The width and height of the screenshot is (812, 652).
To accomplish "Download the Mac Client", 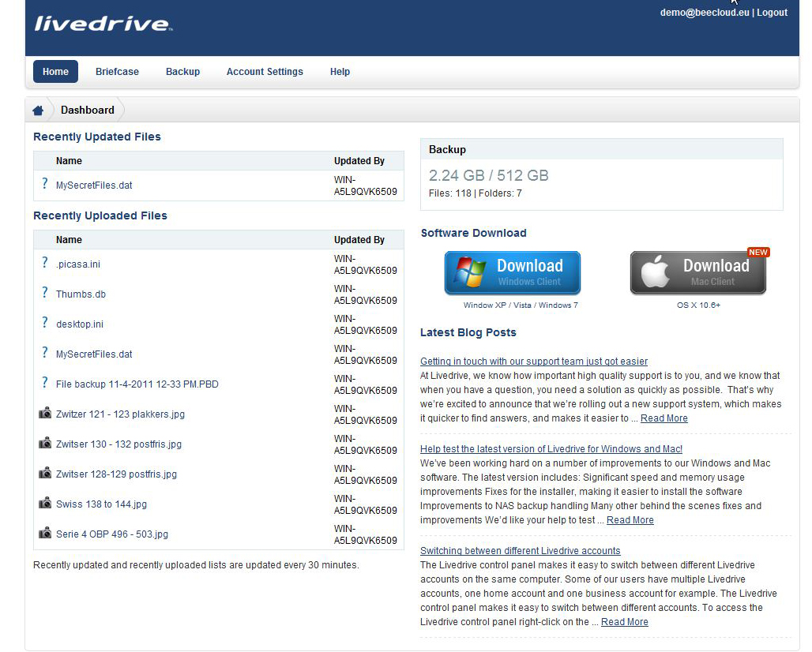I will 698,273.
